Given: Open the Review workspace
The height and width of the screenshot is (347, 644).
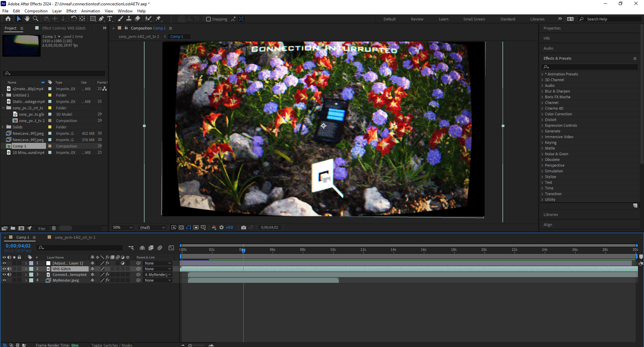Looking at the screenshot, I should [x=417, y=19].
